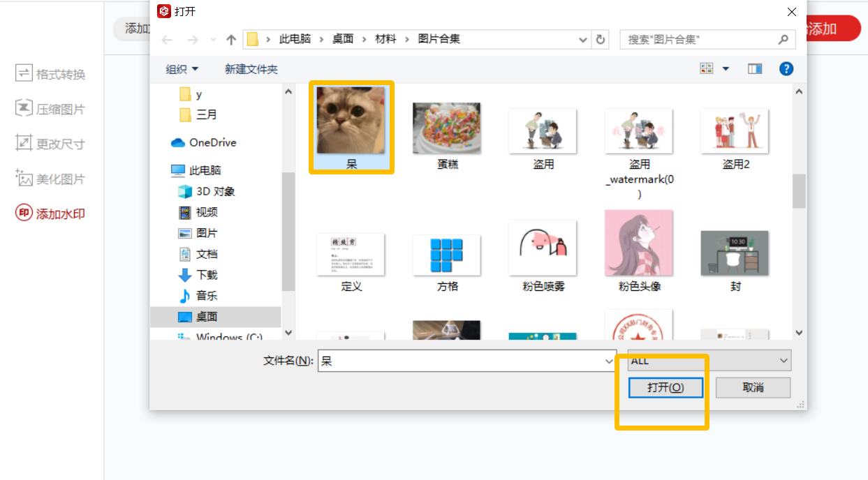
Task: Select 添加水印 in the sidebar
Action: click(x=50, y=213)
